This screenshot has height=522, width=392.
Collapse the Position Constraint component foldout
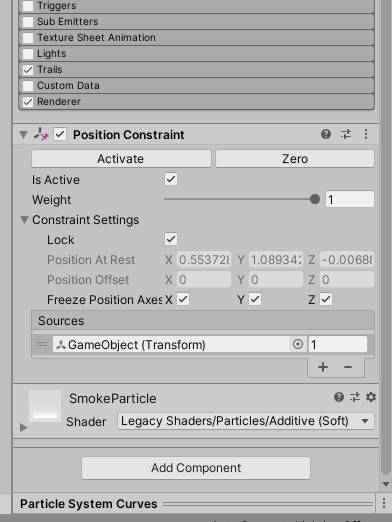pos(23,135)
